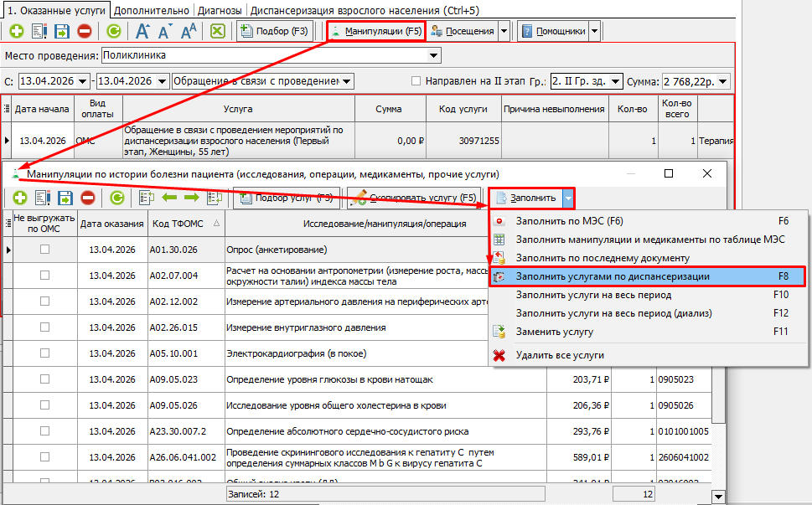Screen dimensions: 812x505
Task: Click the green add record icon in the top toolbar
Action: pyautogui.click(x=17, y=32)
